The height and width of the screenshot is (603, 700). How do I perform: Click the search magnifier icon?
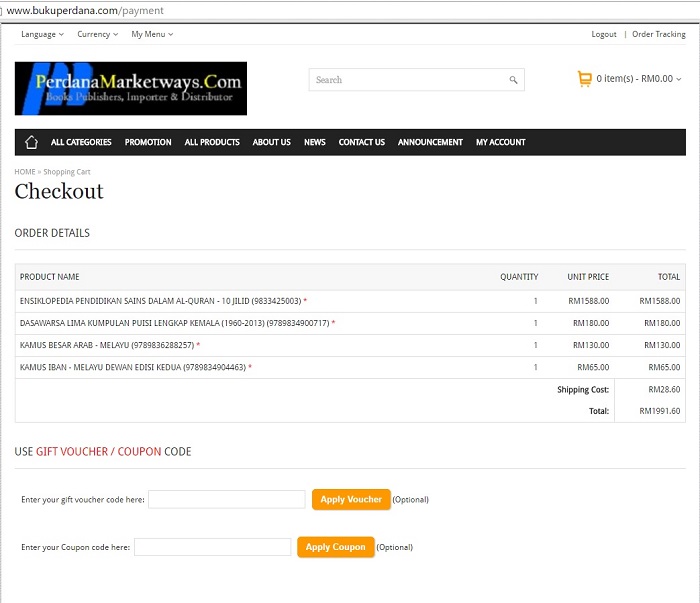(513, 80)
